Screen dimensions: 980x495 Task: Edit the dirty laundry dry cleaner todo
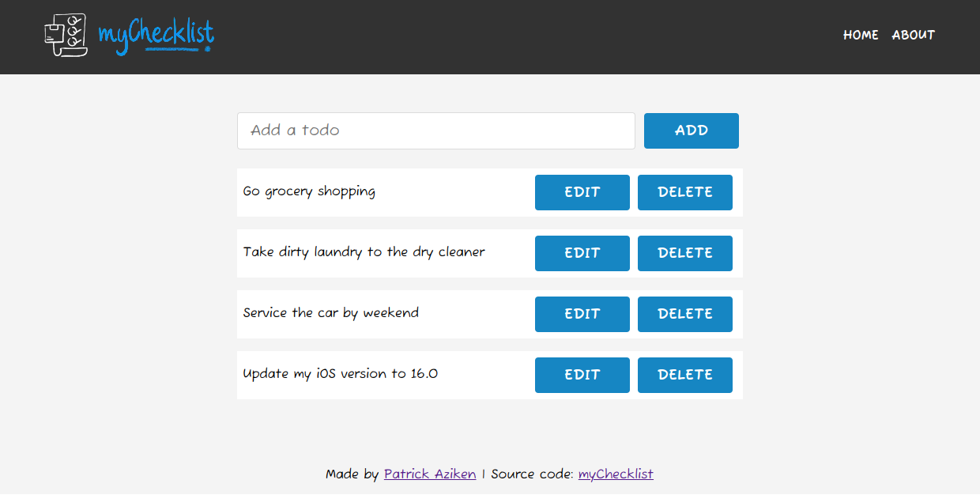coord(582,253)
